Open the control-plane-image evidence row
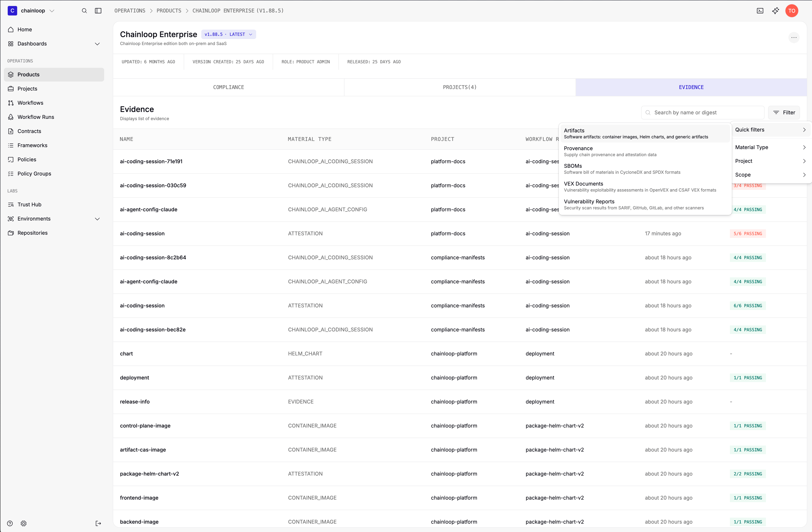 pyautogui.click(x=460, y=426)
